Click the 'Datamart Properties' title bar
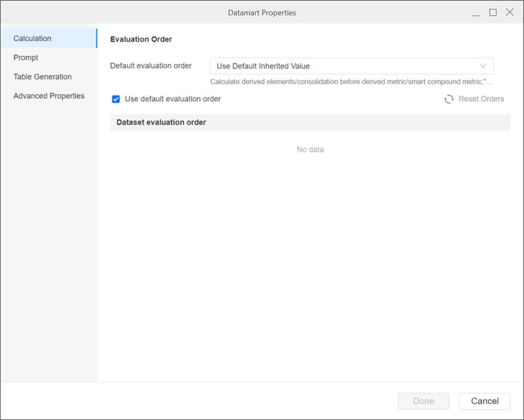The height and width of the screenshot is (420, 524). click(x=262, y=13)
